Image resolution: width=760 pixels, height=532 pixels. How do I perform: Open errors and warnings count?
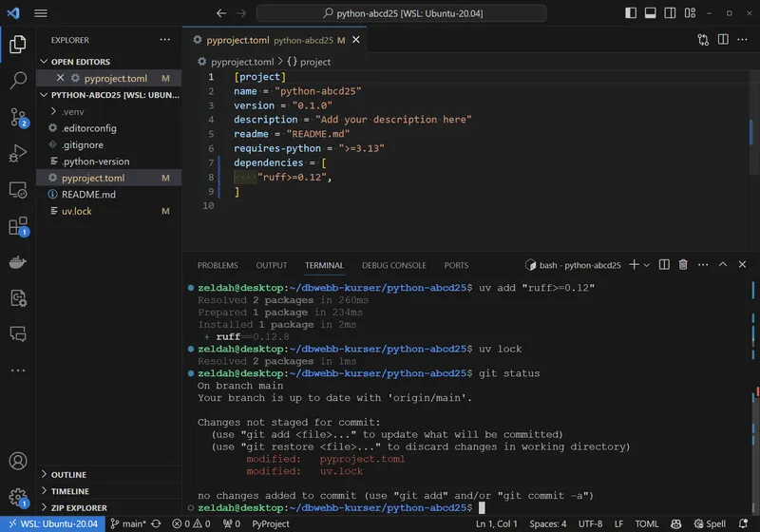click(192, 523)
